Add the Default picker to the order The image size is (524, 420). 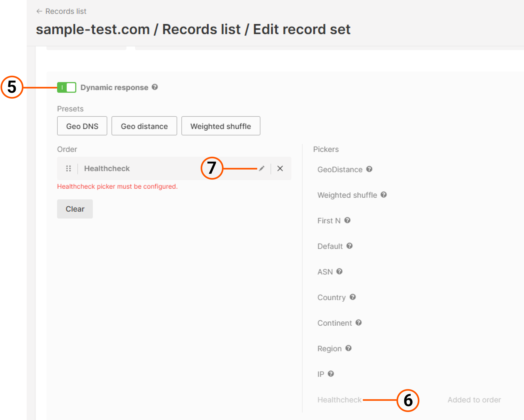click(x=330, y=246)
